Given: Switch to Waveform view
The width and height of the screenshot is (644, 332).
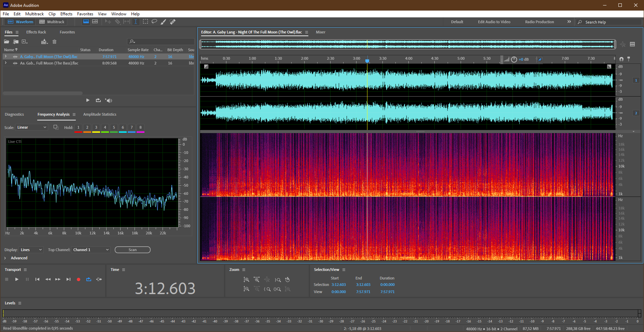Looking at the screenshot, I should [x=20, y=22].
